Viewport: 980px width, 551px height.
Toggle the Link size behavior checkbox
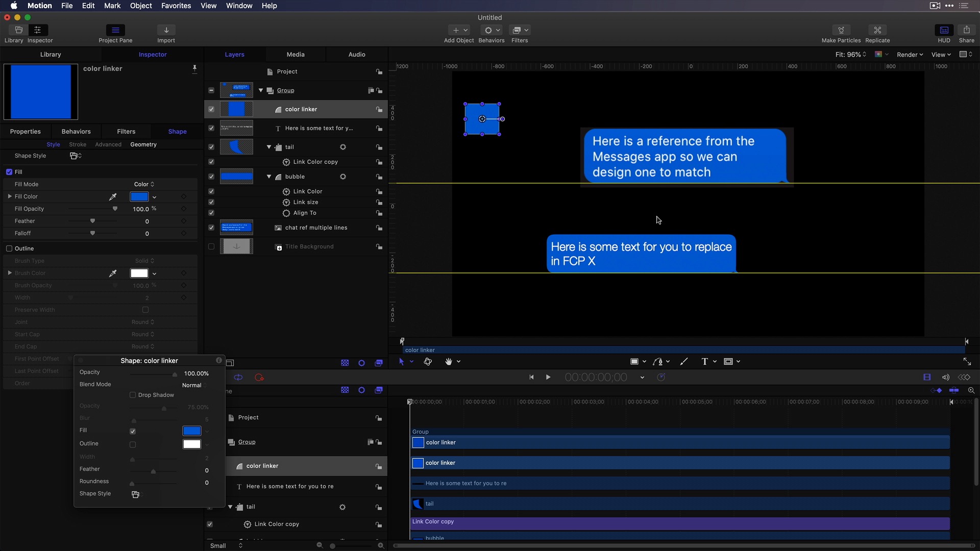[x=211, y=202]
